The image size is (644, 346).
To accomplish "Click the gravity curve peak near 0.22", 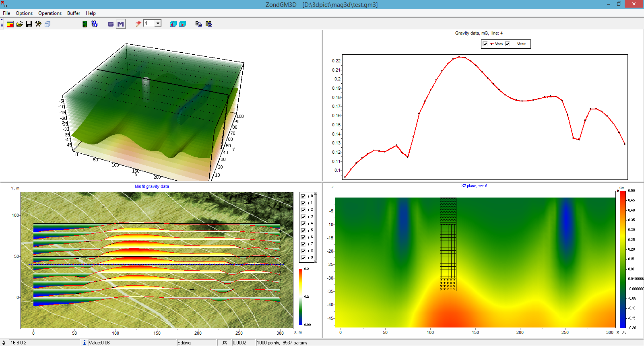I will (459, 57).
